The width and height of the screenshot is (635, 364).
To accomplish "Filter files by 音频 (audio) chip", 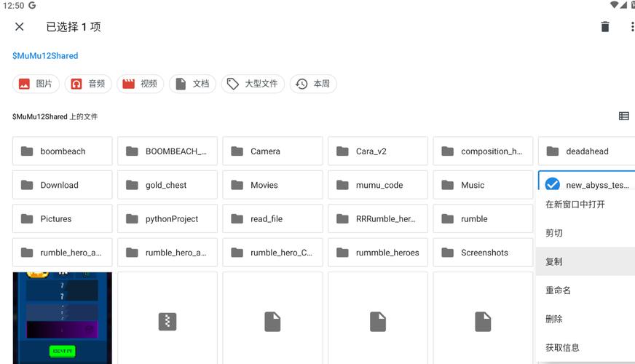I will (88, 84).
